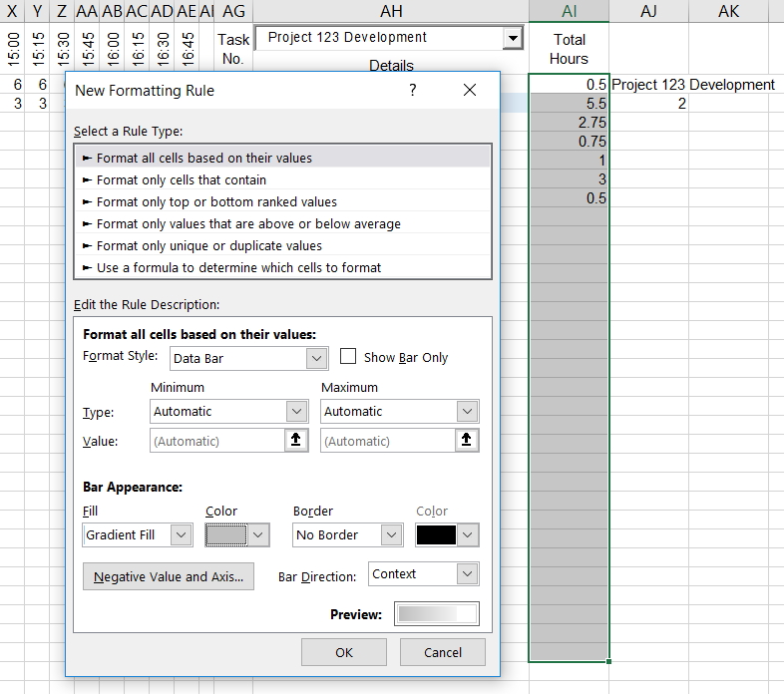The width and height of the screenshot is (784, 694).
Task: Click the Maximum value range selector icon
Action: tap(467, 440)
